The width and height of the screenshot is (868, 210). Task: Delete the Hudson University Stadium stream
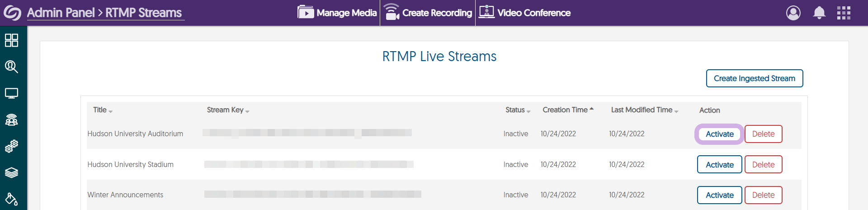[x=763, y=165]
